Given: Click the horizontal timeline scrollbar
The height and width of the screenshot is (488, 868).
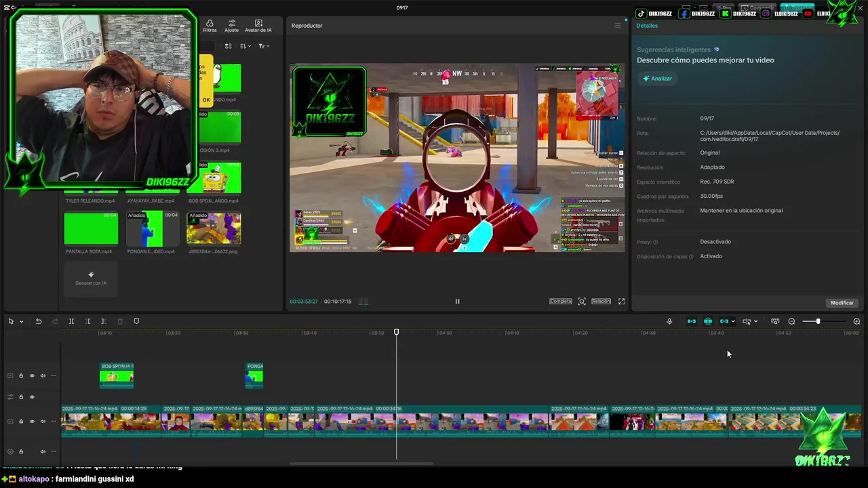Looking at the screenshot, I should pyautogui.click(x=361, y=464).
